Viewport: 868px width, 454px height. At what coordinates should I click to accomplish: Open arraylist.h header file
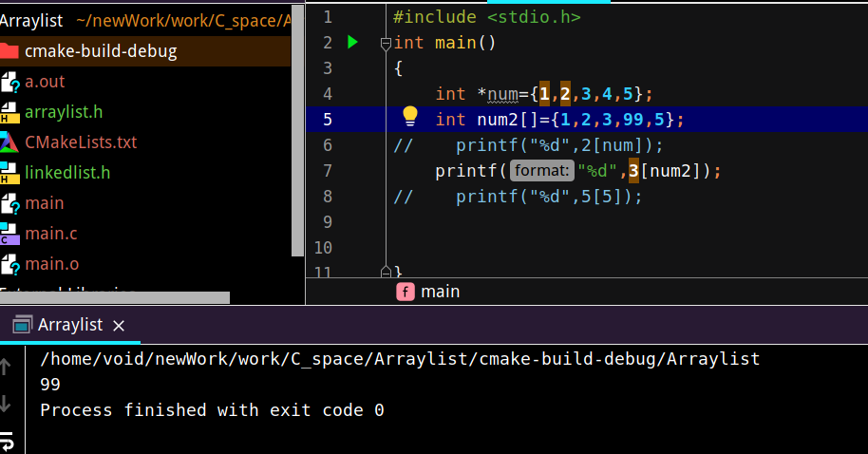pyautogui.click(x=64, y=112)
